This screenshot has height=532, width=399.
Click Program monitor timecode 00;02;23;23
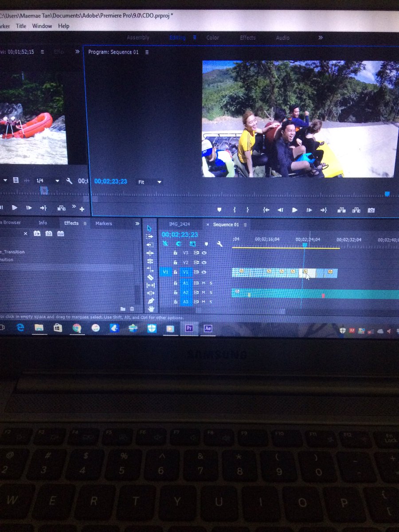pos(111,181)
